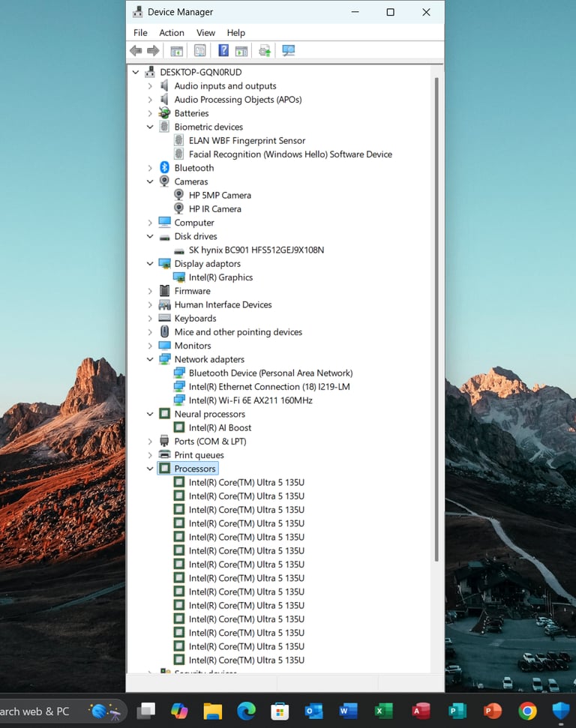Expand the Batteries category arrow

[x=149, y=113]
